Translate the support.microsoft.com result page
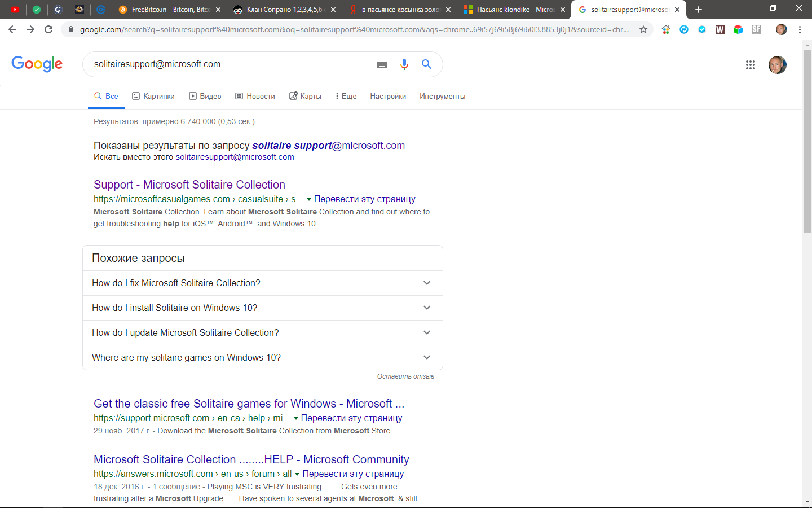Screen dimensions: 812x508 tap(352, 418)
